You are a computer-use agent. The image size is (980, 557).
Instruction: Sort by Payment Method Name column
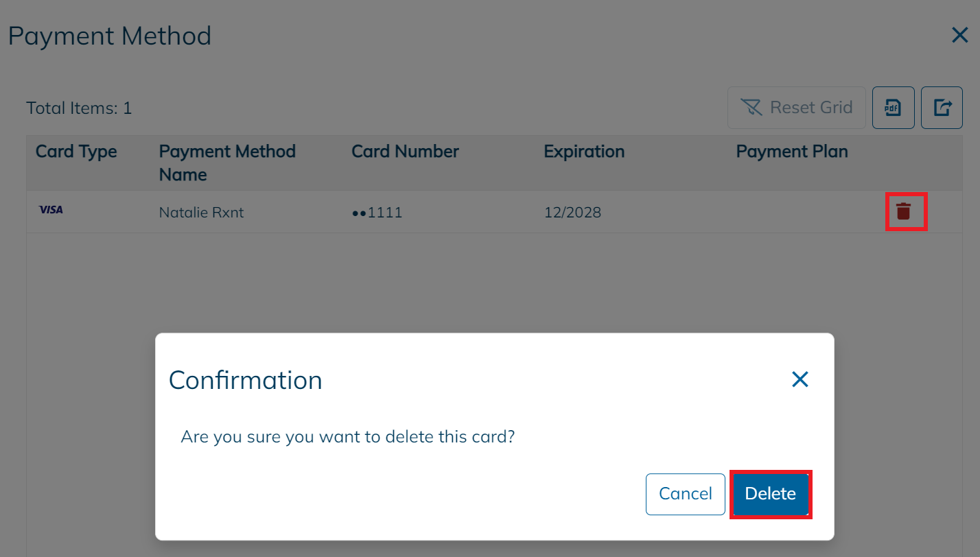[227, 163]
